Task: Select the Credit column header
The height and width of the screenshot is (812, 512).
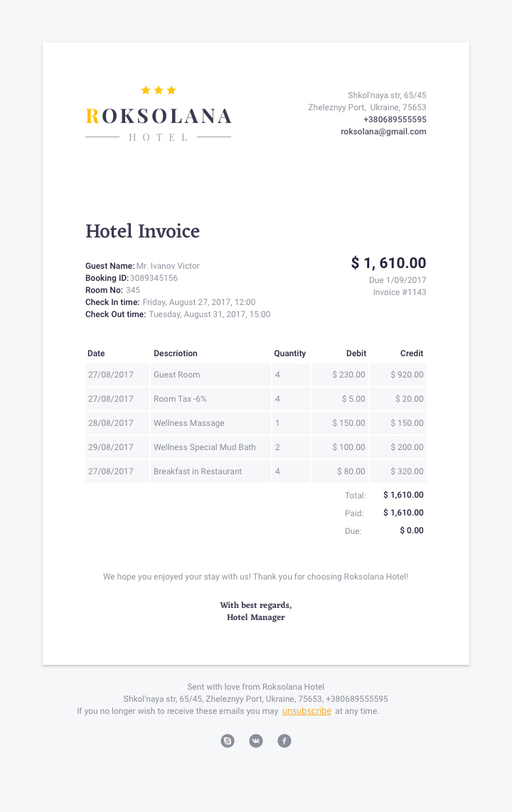Action: tap(412, 353)
